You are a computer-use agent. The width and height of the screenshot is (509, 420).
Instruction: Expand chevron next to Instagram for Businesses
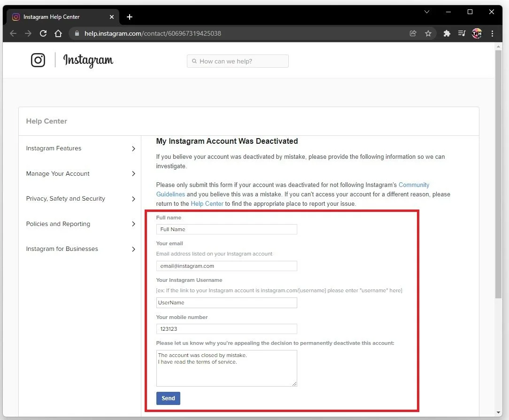coord(133,249)
